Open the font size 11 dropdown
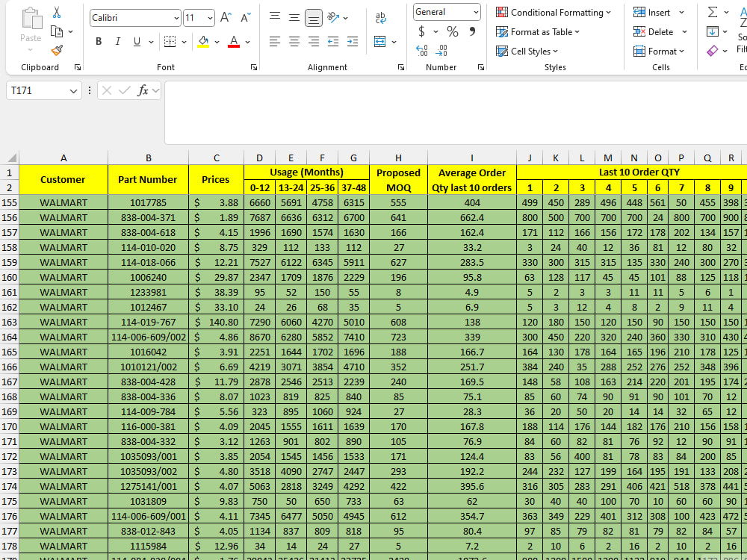The width and height of the screenshot is (747, 560). pos(210,18)
